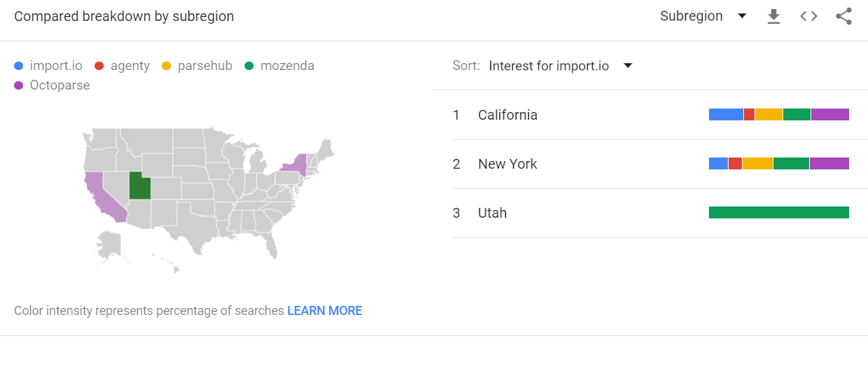
Task: Click the blue import.io legend dot
Action: 19,66
